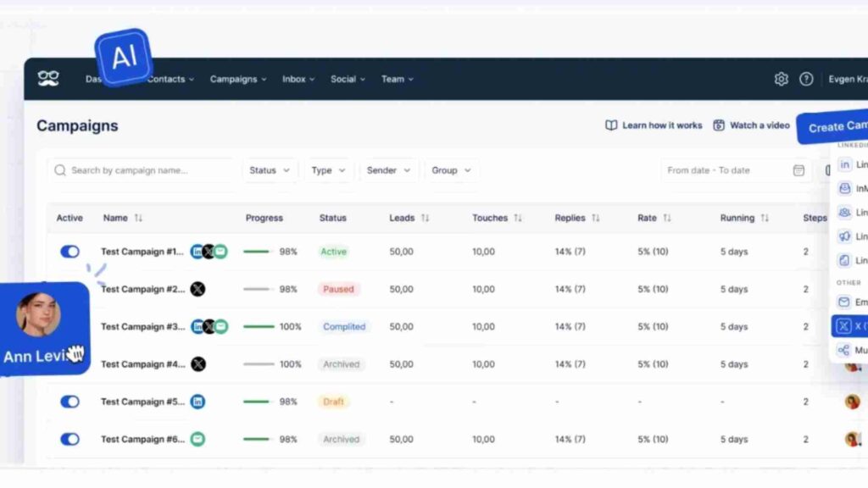Click email icon on Test Campaign #6 row
The height and width of the screenshot is (488, 868).
198,439
